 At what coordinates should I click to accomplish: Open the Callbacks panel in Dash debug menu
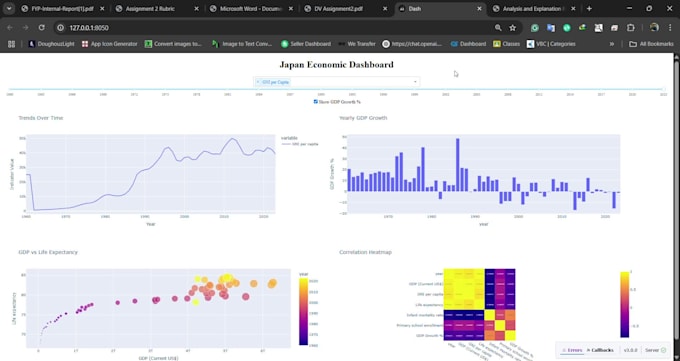[x=600, y=350]
